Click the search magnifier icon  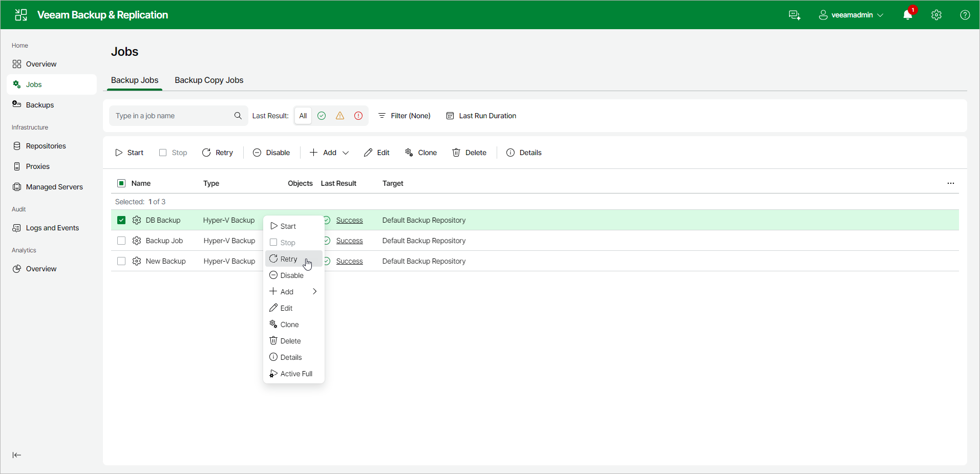(x=238, y=116)
